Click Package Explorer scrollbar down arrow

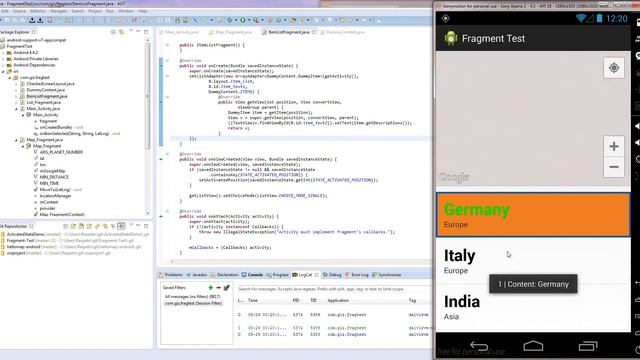pos(148,213)
